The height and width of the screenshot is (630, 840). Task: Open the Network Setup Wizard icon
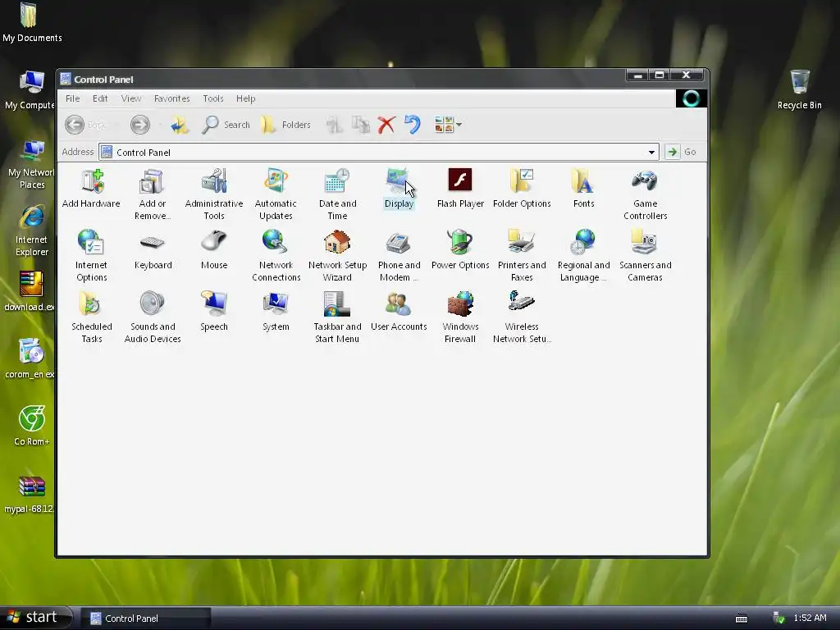click(x=337, y=242)
